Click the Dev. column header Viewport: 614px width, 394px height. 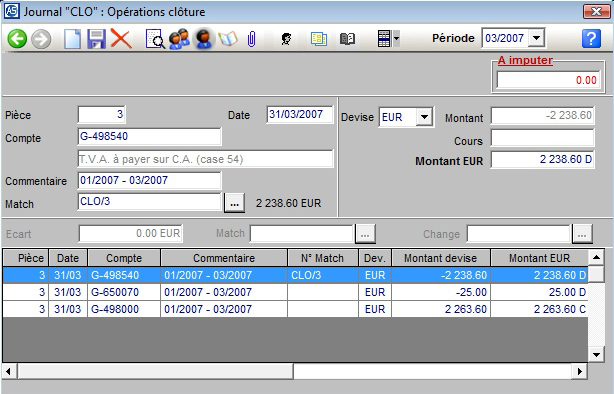tap(375, 258)
